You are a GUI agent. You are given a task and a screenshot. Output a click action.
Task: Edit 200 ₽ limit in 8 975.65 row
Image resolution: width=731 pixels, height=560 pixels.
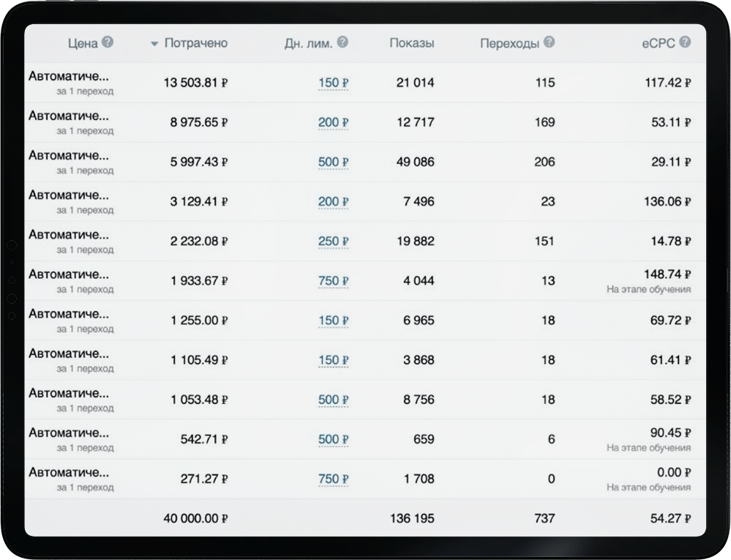tap(333, 122)
